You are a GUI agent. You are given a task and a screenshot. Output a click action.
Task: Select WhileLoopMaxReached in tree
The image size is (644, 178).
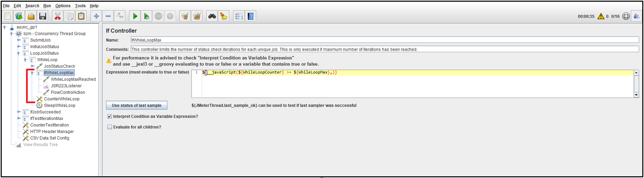point(73,79)
